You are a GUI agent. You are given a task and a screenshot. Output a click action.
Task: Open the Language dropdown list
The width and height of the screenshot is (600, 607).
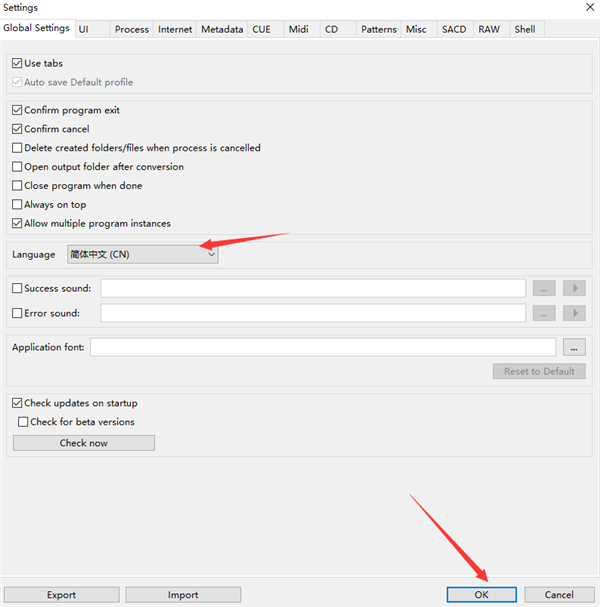(x=142, y=255)
